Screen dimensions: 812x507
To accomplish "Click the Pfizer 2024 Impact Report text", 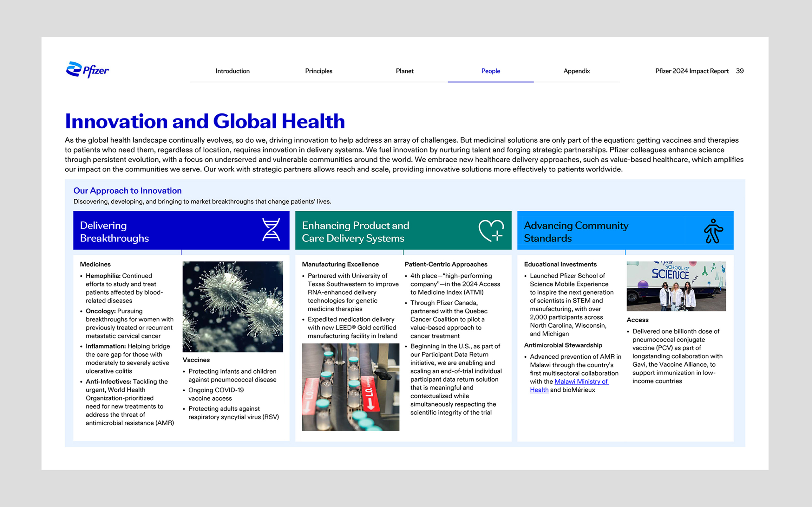I will [x=691, y=71].
